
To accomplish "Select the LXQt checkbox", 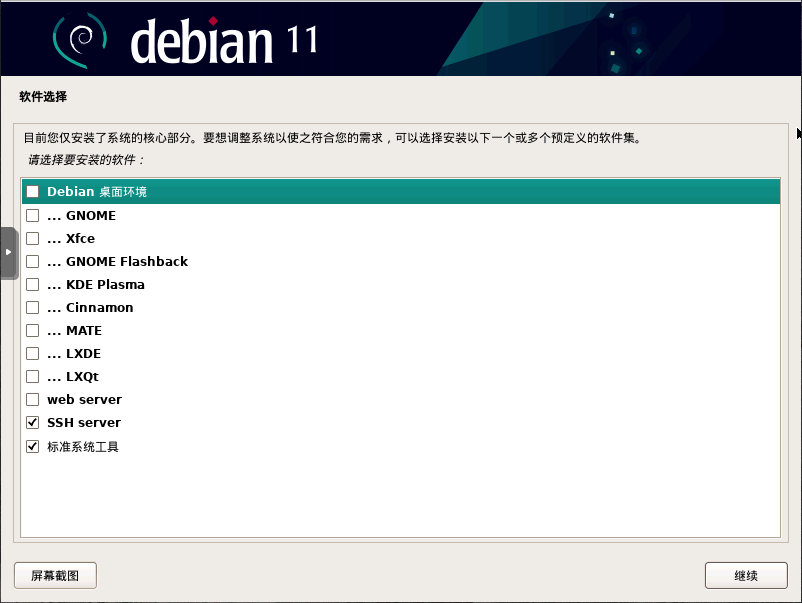I will click(x=33, y=376).
